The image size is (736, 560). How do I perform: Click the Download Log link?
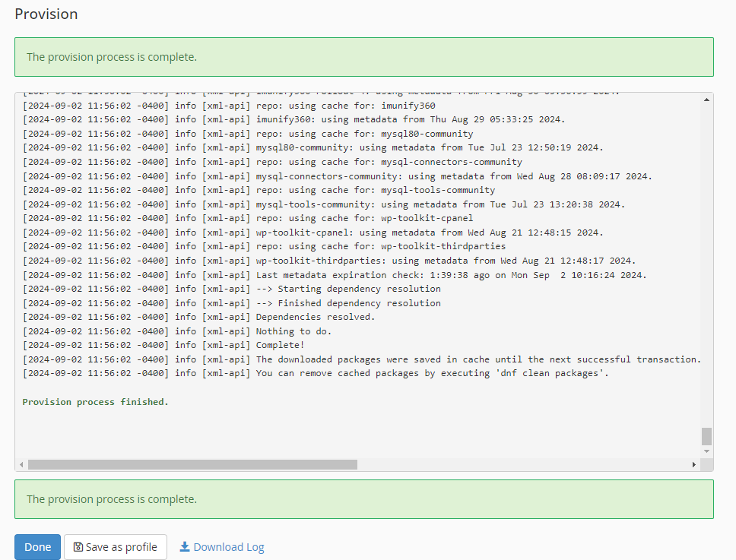click(x=222, y=547)
